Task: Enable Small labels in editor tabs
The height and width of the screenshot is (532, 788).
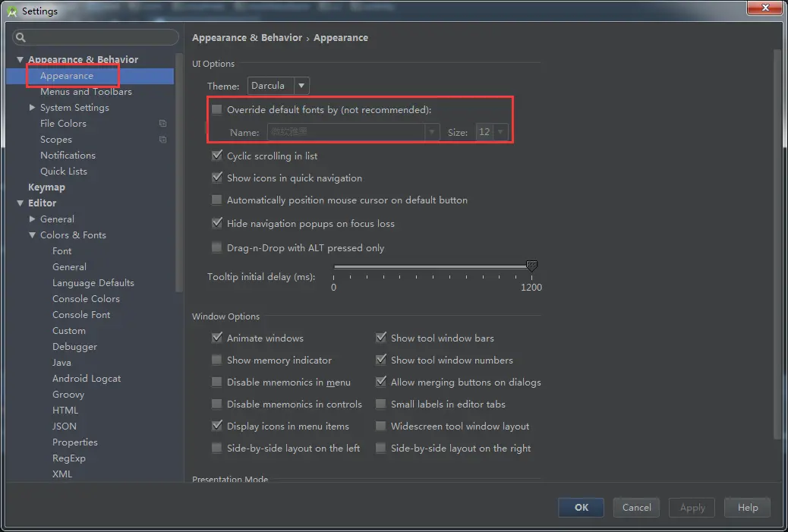Action: [381, 404]
